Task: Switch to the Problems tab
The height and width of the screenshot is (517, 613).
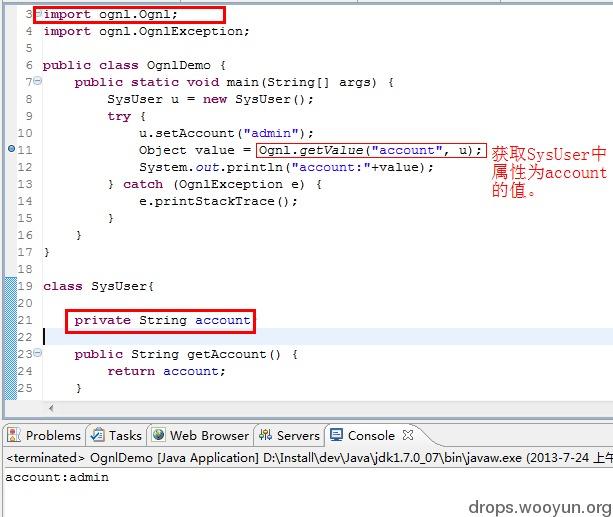Action: point(52,436)
